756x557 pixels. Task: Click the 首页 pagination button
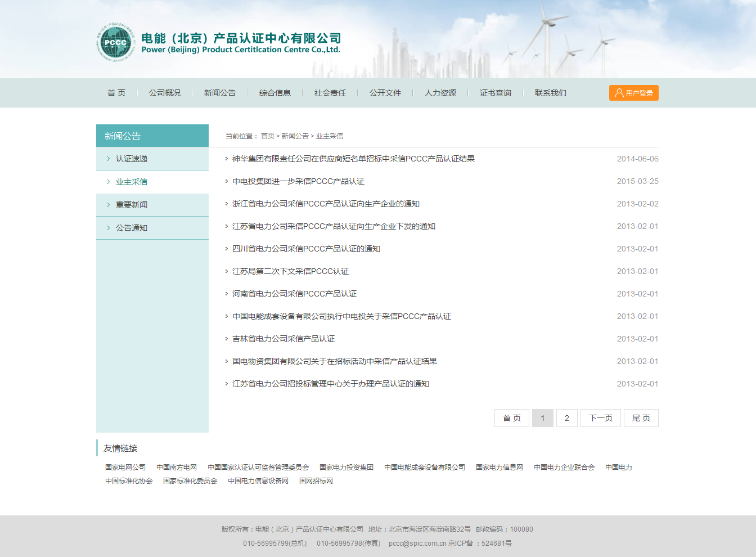pyautogui.click(x=512, y=418)
